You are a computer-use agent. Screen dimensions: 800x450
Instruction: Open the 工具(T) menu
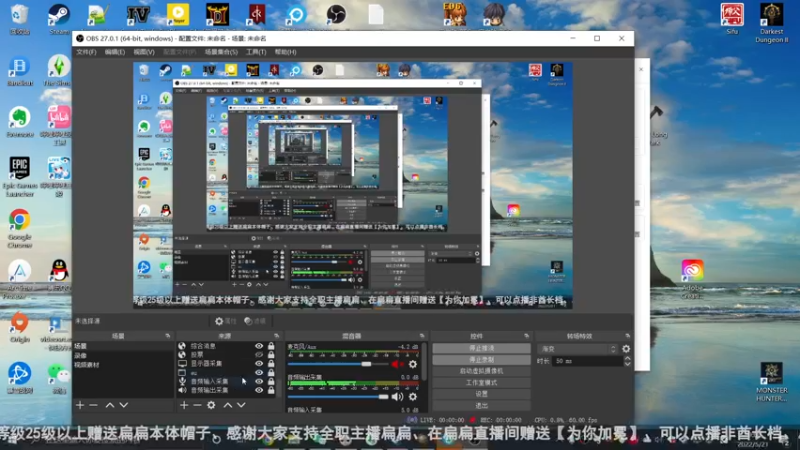(256, 52)
